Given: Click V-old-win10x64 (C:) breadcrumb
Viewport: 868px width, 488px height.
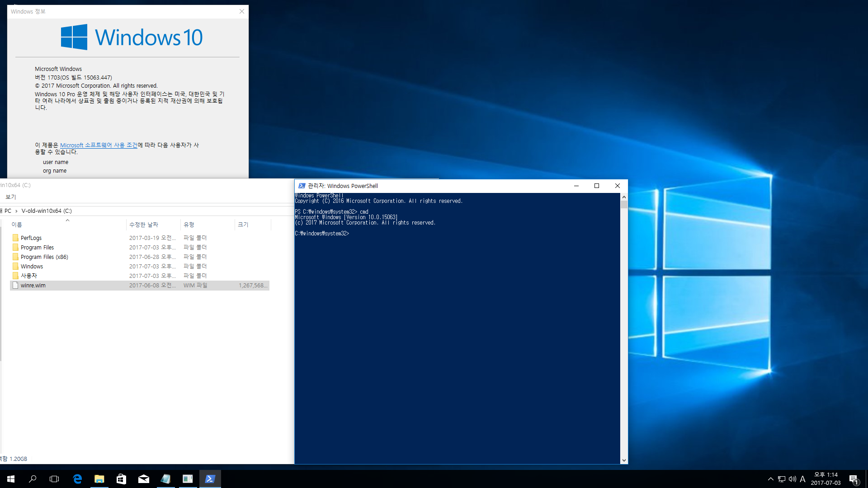Looking at the screenshot, I should 47,211.
